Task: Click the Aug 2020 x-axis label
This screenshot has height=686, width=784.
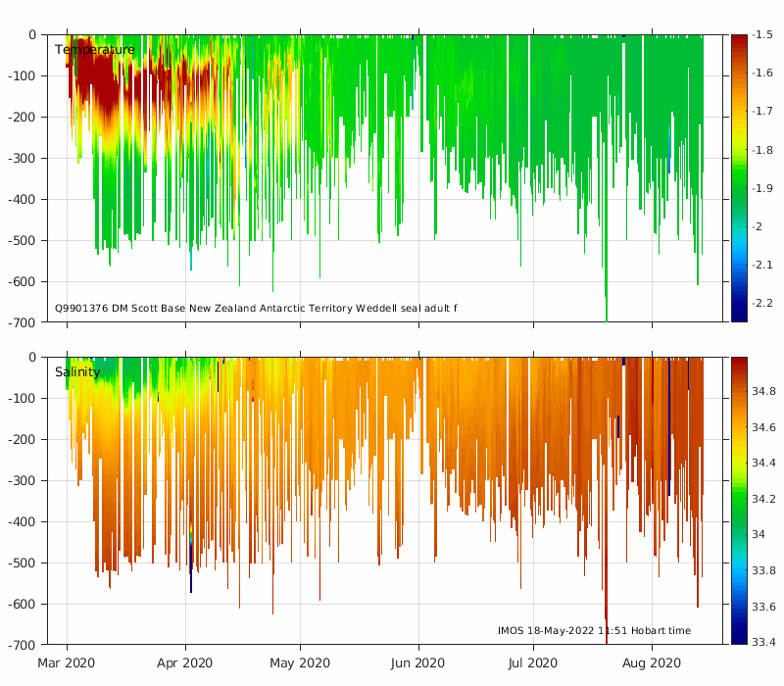Action: (x=651, y=663)
